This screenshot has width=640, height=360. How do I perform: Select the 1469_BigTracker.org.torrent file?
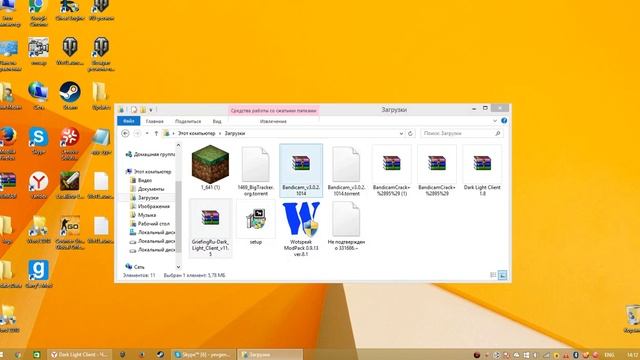256,171
